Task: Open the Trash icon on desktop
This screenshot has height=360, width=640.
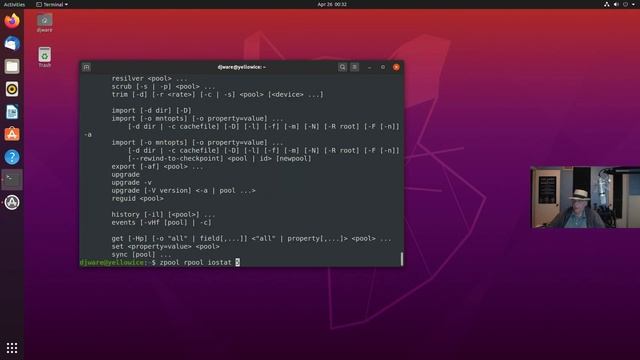Action: tap(44, 57)
